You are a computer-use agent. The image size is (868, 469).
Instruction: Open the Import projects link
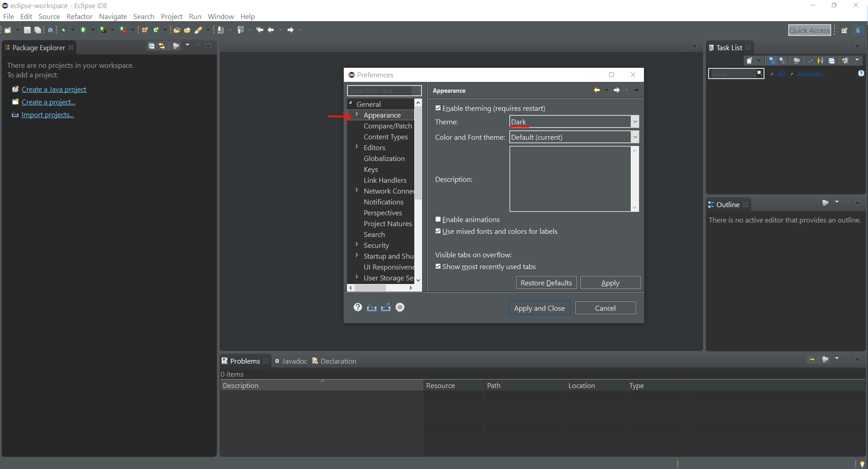coord(47,114)
